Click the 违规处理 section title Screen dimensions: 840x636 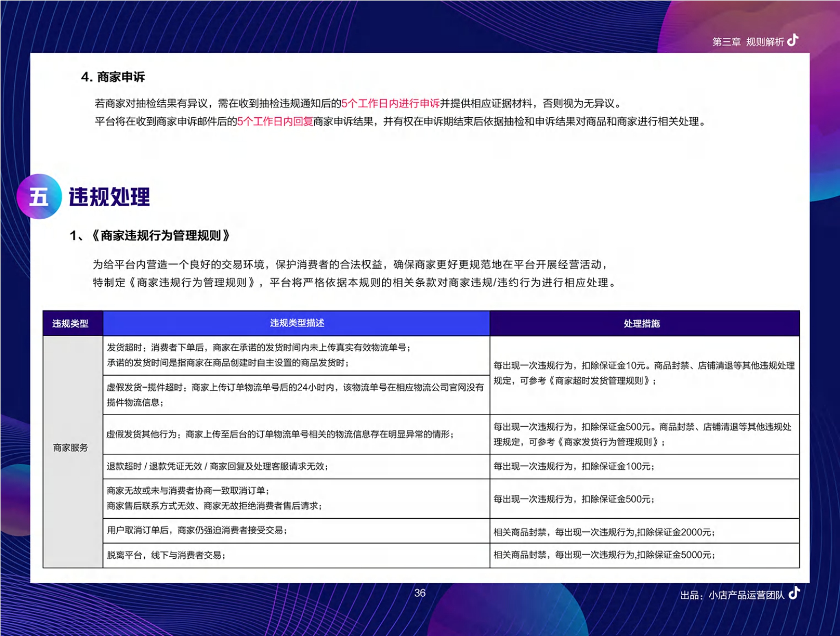(109, 197)
